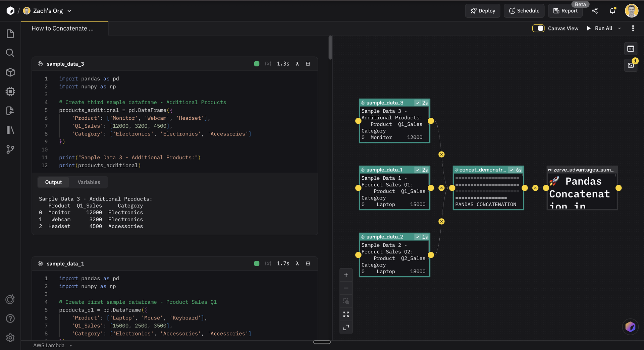
Task: Open the canvas console panel icon
Action: pyautogui.click(x=631, y=49)
